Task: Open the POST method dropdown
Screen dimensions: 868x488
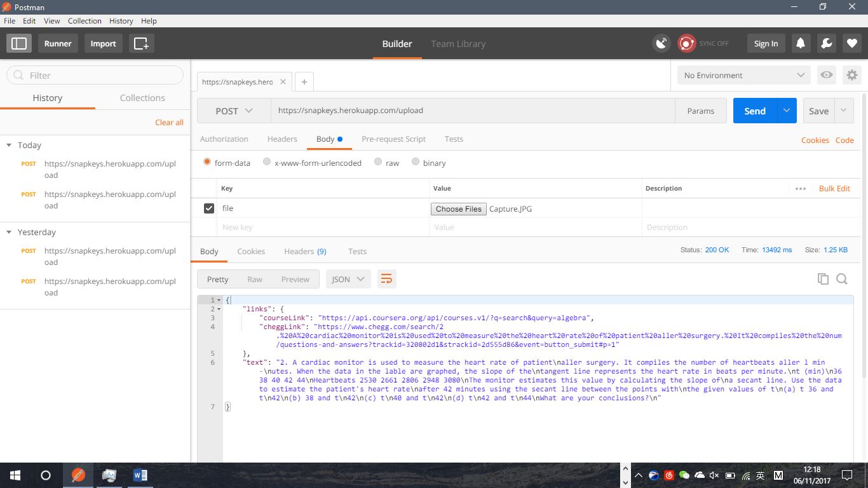Action: point(234,111)
